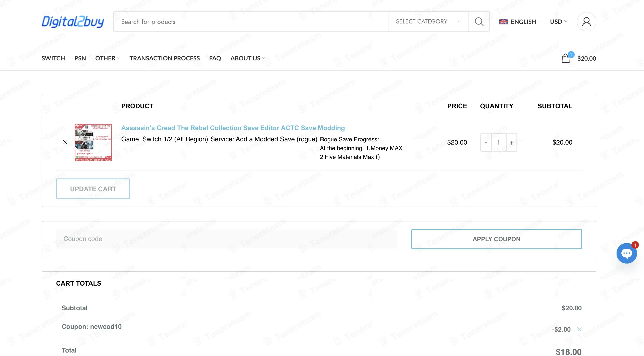644x356 pixels.
Task: Click the search magnifier icon
Action: coord(479,22)
